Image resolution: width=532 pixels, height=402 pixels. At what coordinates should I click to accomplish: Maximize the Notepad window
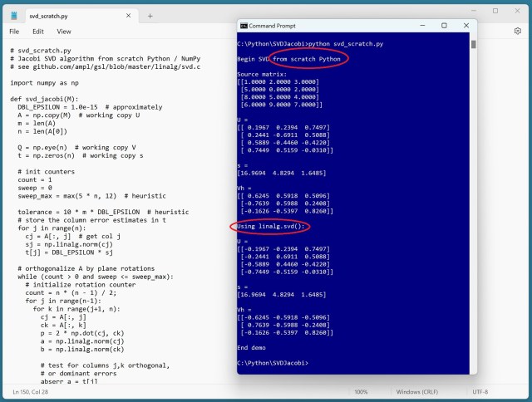495,11
